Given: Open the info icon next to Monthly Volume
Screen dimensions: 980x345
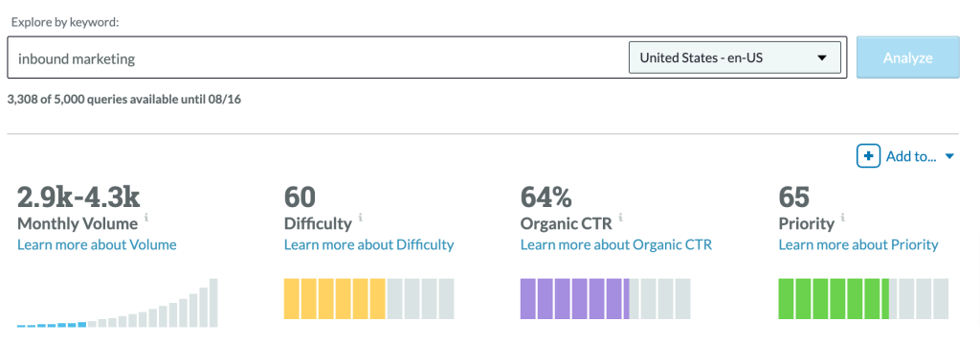Looking at the screenshot, I should coord(146,218).
